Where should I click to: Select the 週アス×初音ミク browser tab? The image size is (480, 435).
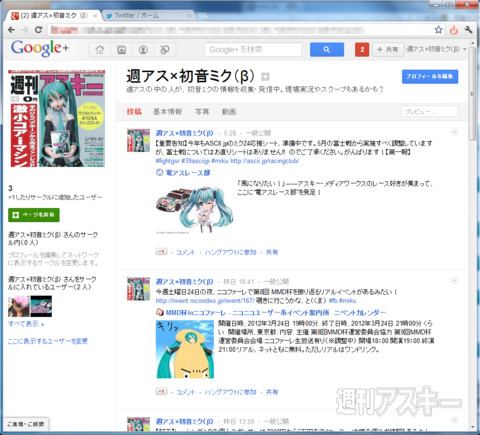[53, 15]
